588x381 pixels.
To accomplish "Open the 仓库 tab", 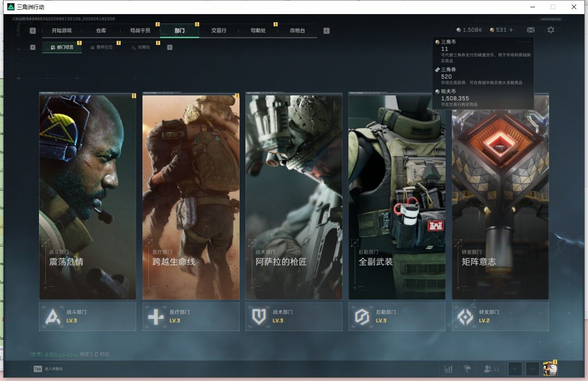I will point(101,30).
